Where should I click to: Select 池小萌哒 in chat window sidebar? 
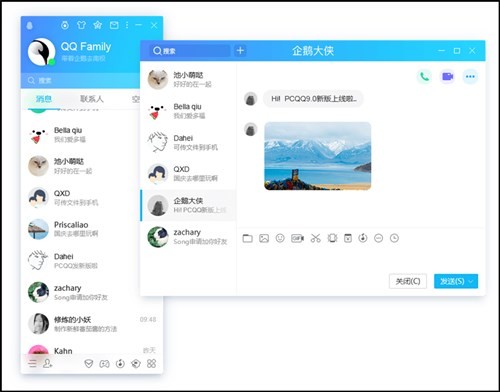tap(188, 79)
